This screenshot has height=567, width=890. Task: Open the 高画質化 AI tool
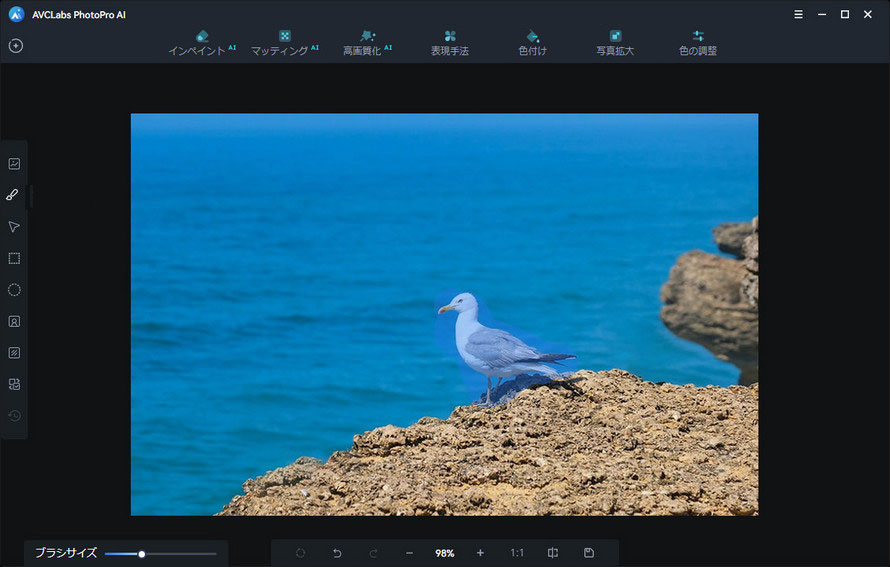click(367, 43)
